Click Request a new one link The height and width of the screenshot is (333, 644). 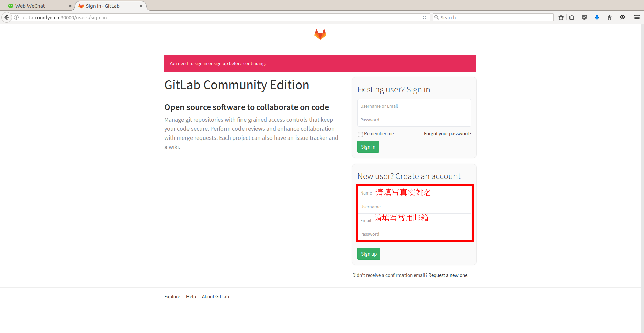[x=448, y=275]
